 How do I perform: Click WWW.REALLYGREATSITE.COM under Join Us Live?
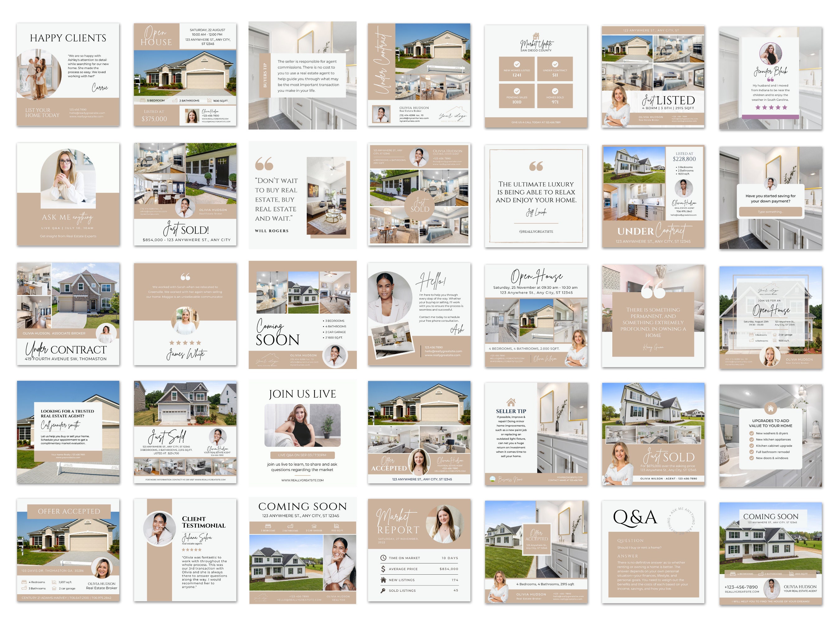point(302,480)
